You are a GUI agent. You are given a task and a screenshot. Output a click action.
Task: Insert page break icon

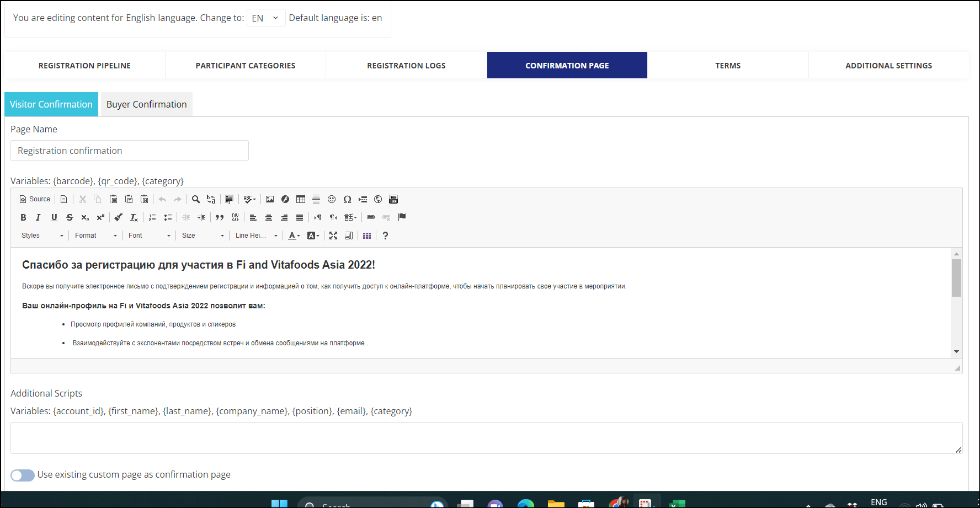click(x=363, y=199)
